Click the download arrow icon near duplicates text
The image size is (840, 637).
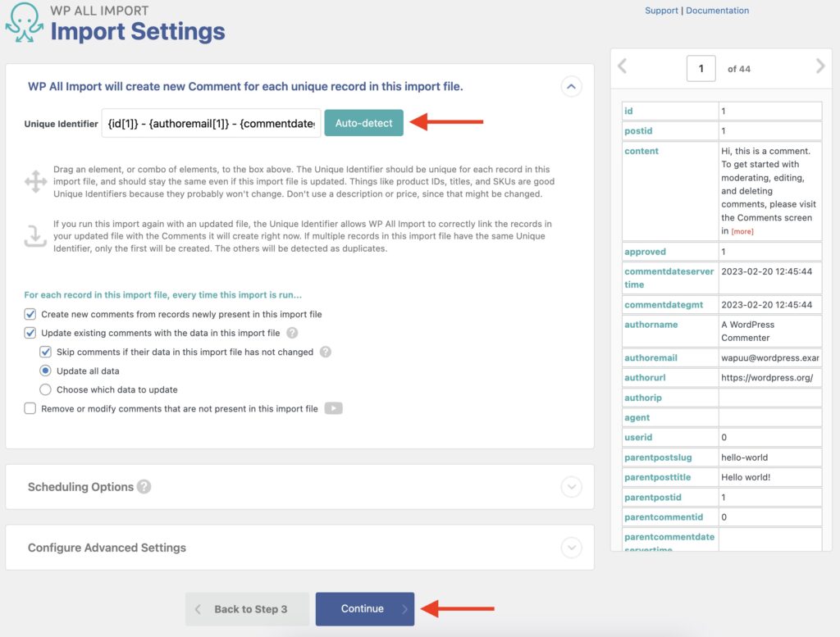36,238
